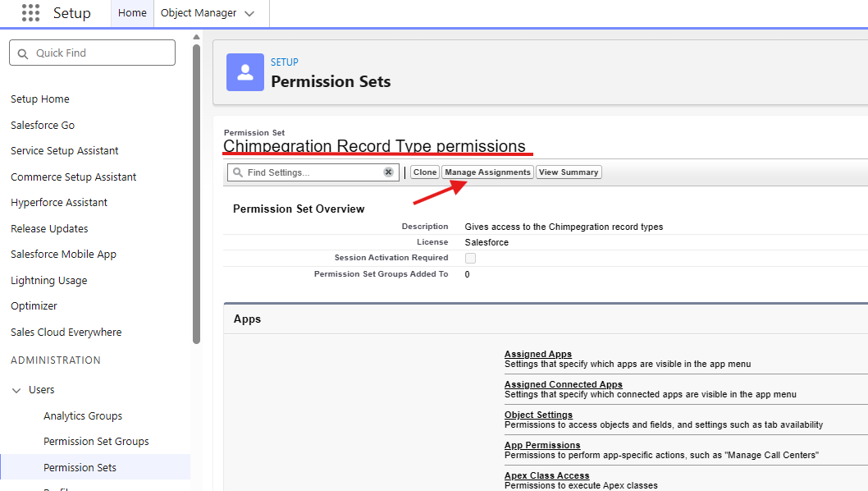
Task: Click the Apps section header
Action: tap(248, 319)
